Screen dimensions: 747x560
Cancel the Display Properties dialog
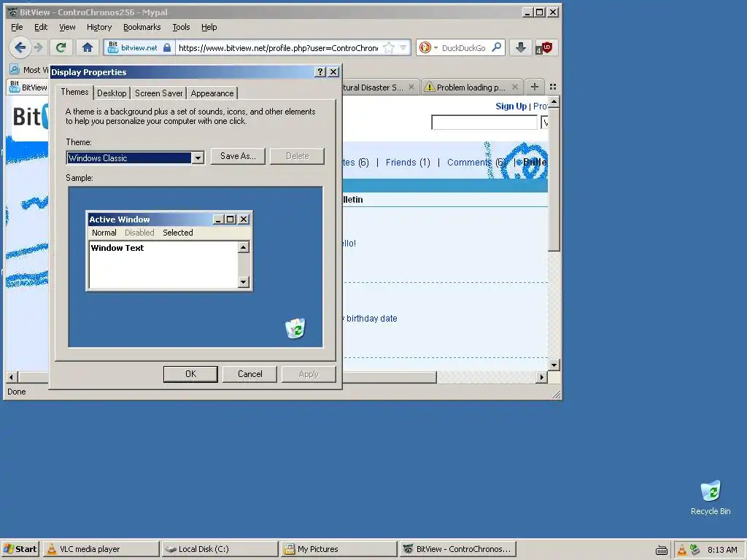[249, 374]
